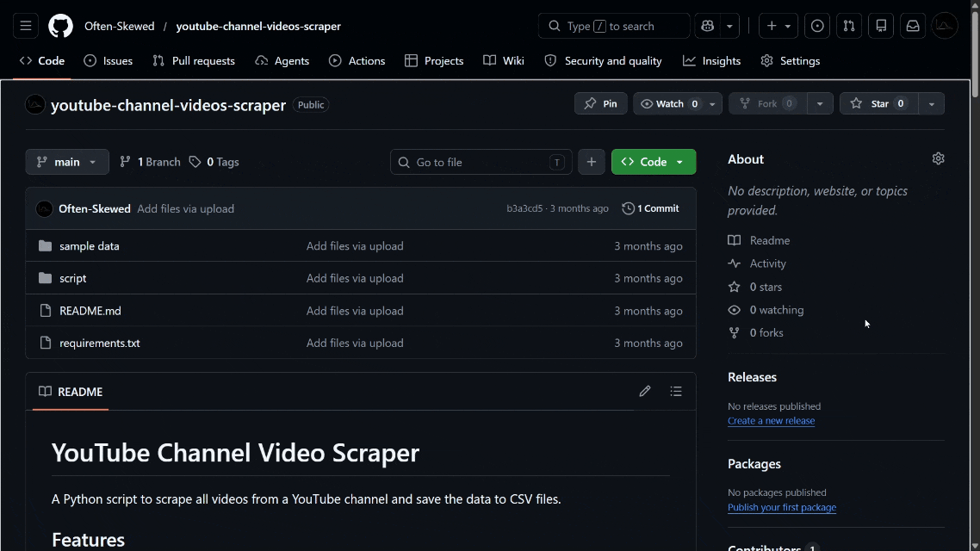Viewport: 980px width, 551px height.
Task: Open Copilot chat icon in header
Action: (x=708, y=26)
